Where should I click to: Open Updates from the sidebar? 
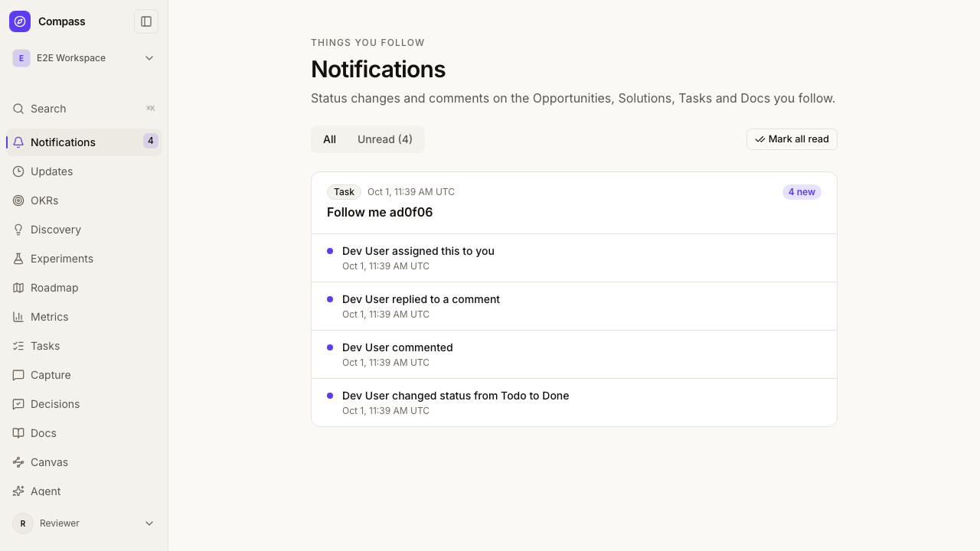tap(84, 171)
